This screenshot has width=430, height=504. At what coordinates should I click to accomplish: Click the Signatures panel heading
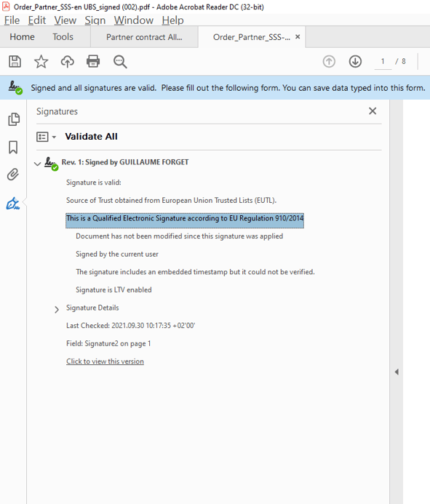pos(57,111)
